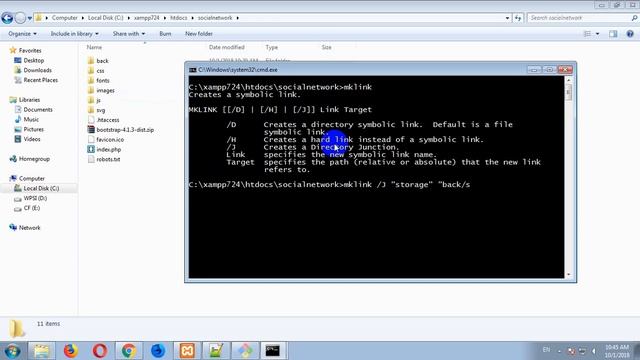Select the svg folder icon

[x=91, y=110]
